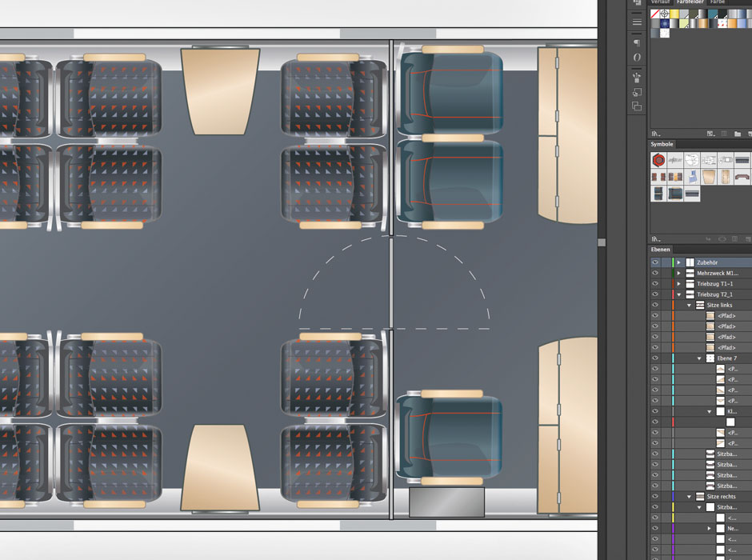This screenshot has width=752, height=560.
Task: Open symbol libraries menu in Symbole panel
Action: [656, 238]
